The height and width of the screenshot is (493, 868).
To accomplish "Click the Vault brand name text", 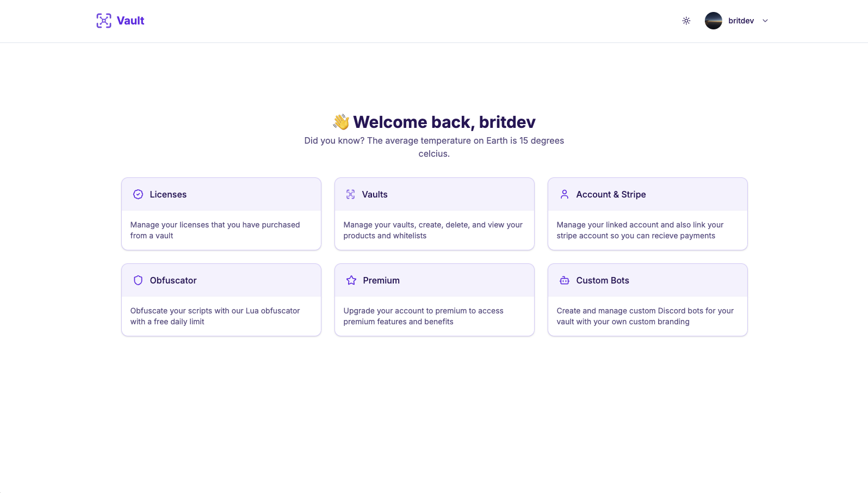I will pos(131,21).
